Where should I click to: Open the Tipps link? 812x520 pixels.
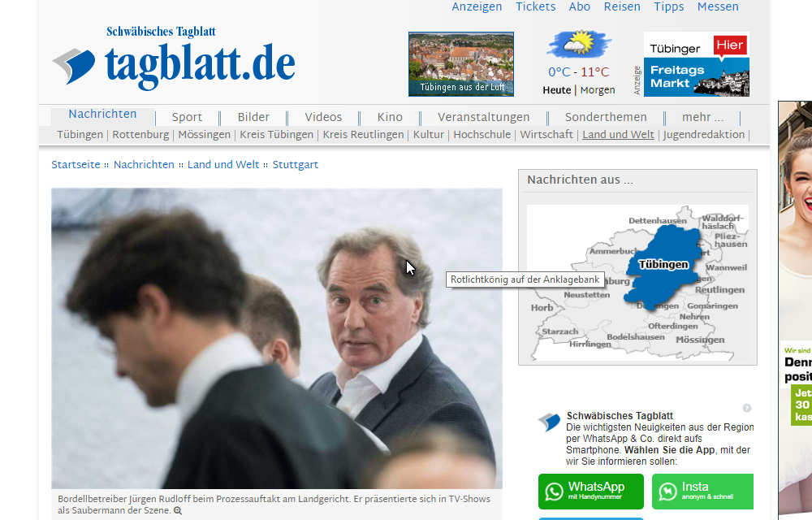click(x=668, y=6)
